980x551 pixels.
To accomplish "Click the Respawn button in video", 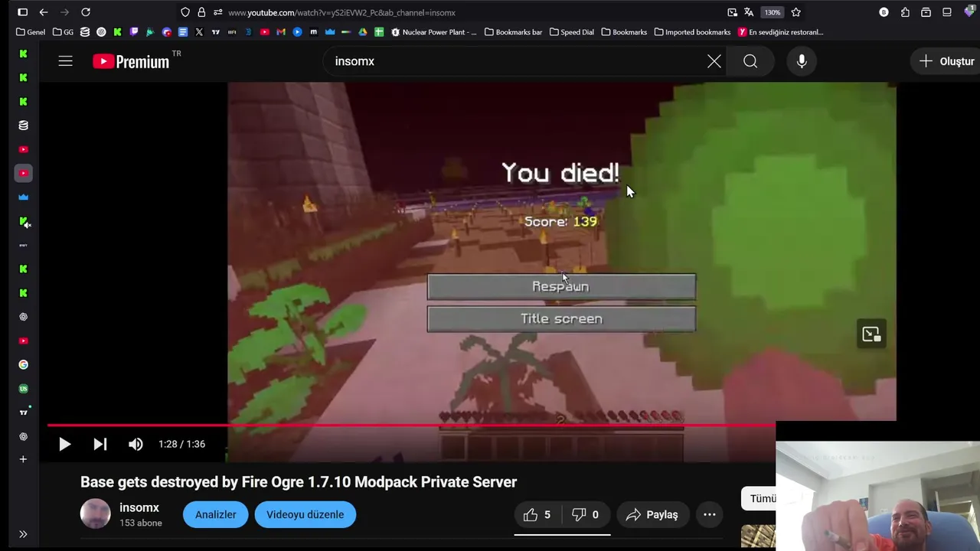I will 561,286.
